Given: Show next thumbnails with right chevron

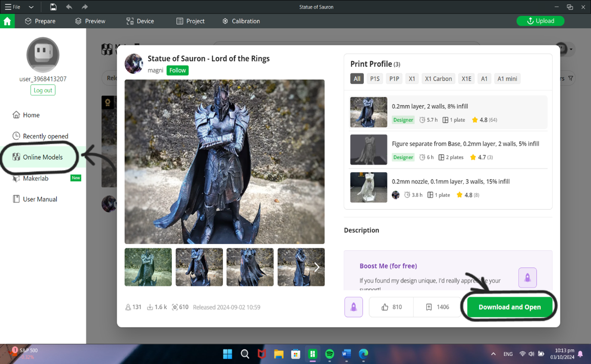Looking at the screenshot, I should (317, 267).
